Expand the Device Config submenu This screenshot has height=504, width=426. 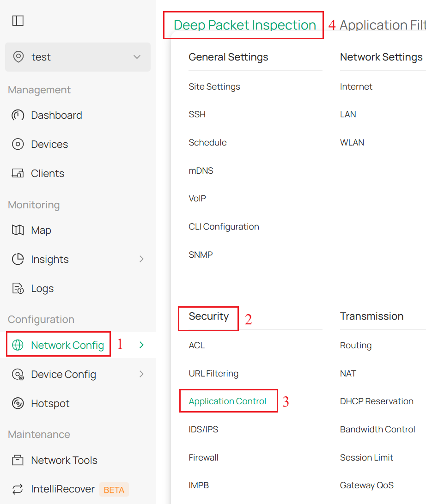coord(141,374)
